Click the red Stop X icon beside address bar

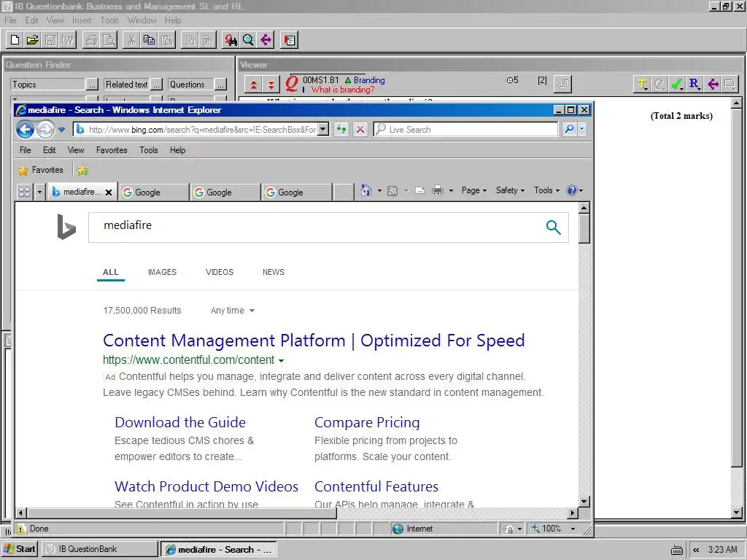click(x=360, y=129)
